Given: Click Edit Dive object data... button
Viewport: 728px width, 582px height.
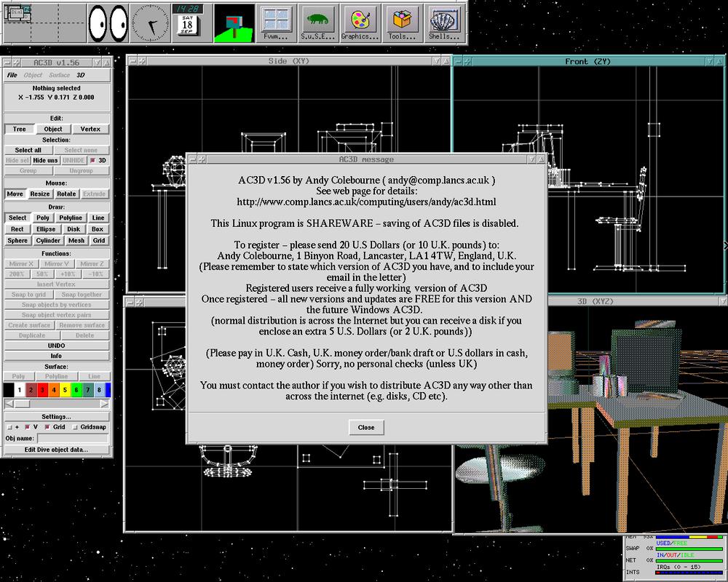Looking at the screenshot, I should click(x=57, y=450).
